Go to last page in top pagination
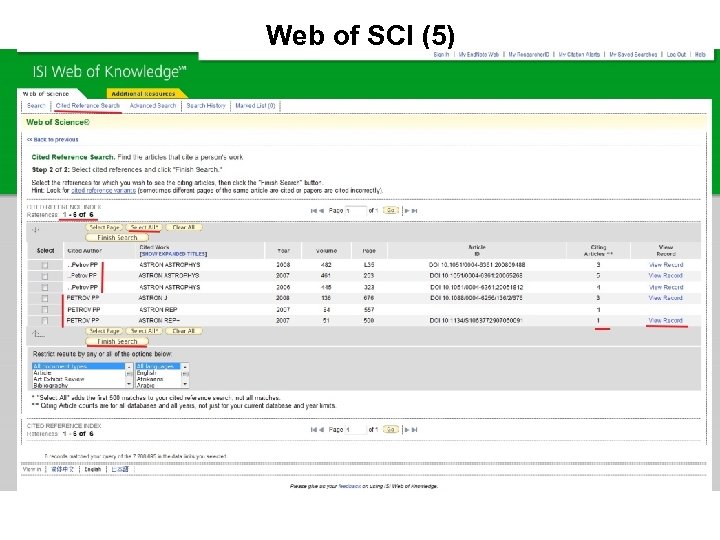 tap(415, 211)
